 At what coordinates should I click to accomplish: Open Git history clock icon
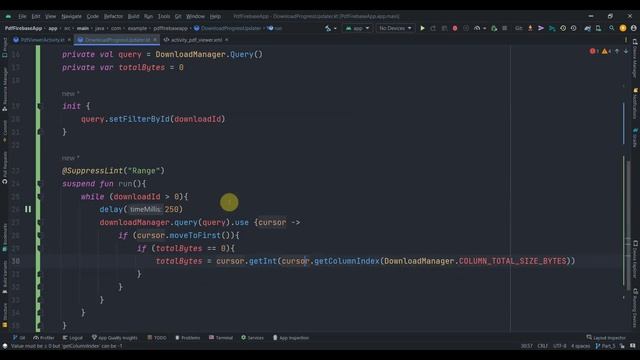pyautogui.click(x=563, y=28)
